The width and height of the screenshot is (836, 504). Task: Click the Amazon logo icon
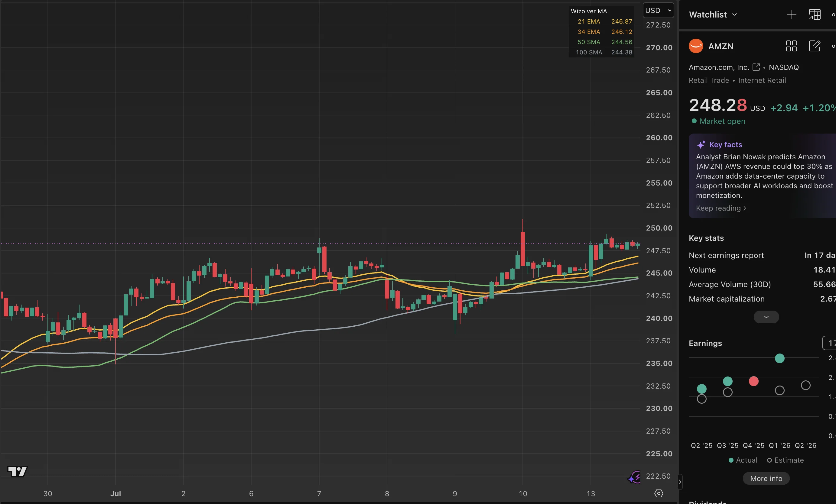(x=696, y=46)
